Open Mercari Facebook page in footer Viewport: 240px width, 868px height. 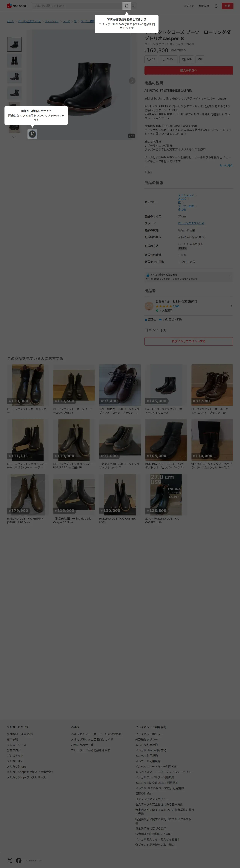click(x=19, y=860)
